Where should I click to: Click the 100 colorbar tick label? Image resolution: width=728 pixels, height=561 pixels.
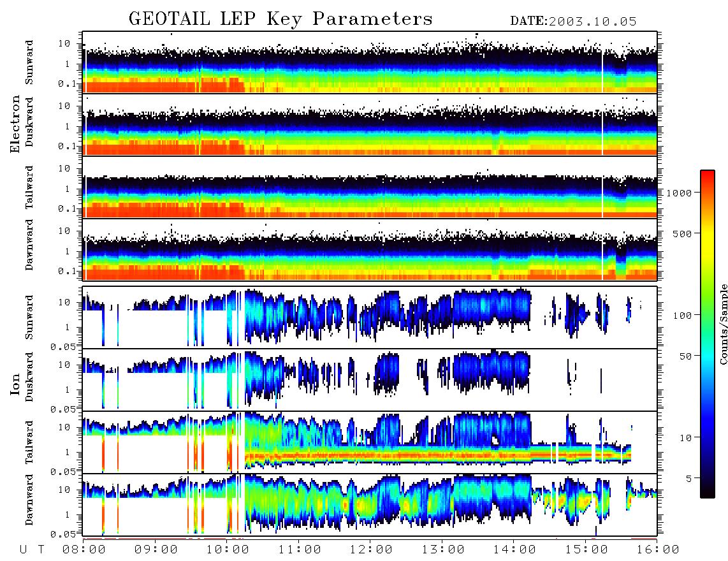[682, 316]
